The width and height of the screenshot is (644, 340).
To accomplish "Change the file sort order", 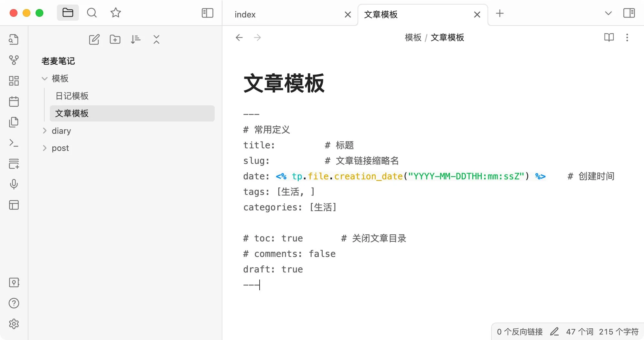I will click(136, 39).
